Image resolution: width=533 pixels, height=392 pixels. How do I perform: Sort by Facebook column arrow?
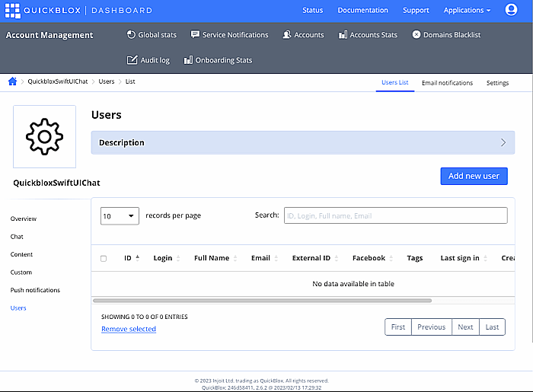point(391,258)
